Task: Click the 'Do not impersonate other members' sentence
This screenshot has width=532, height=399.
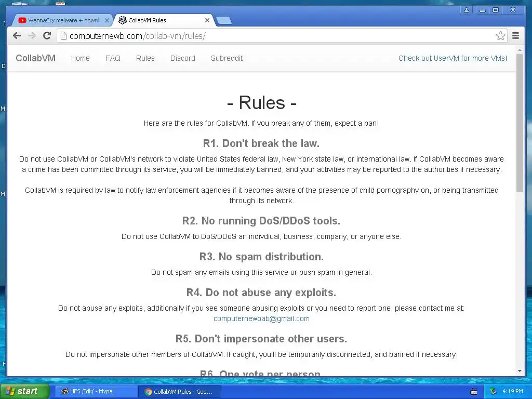Action: point(261,354)
